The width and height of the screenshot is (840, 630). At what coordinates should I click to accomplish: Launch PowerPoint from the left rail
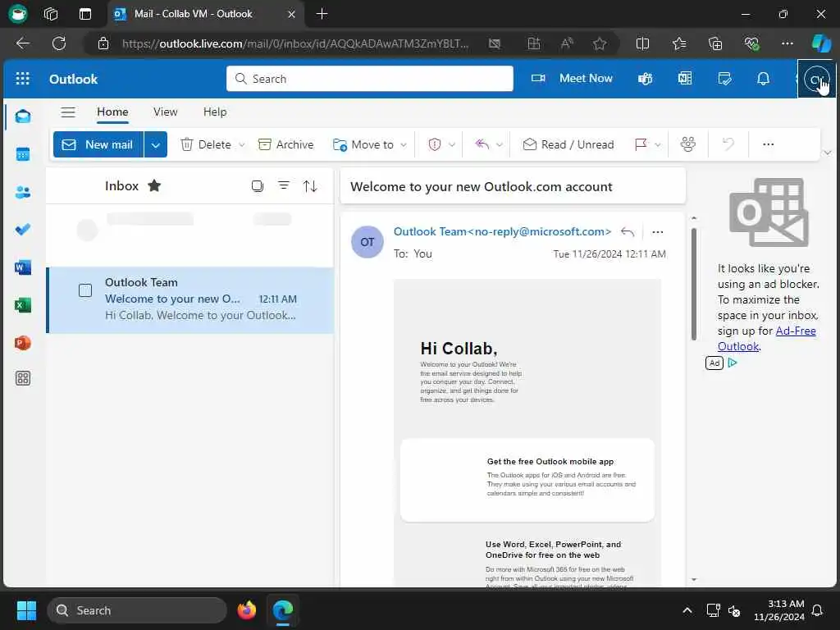coord(23,343)
